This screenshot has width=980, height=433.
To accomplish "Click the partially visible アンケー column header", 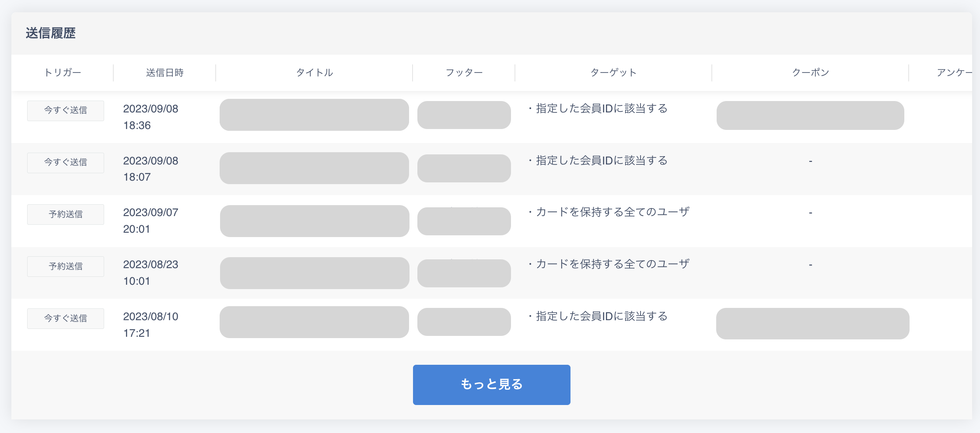I will point(954,73).
